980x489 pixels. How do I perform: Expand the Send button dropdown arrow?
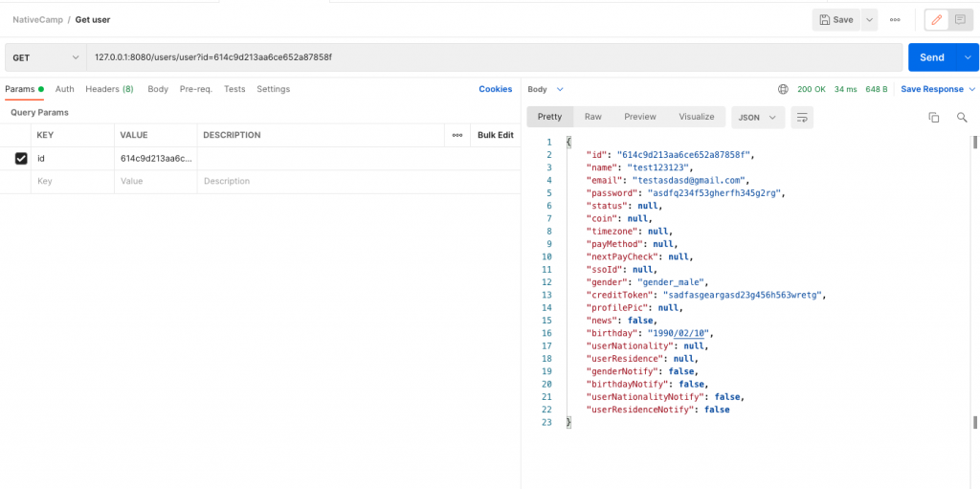pos(966,57)
